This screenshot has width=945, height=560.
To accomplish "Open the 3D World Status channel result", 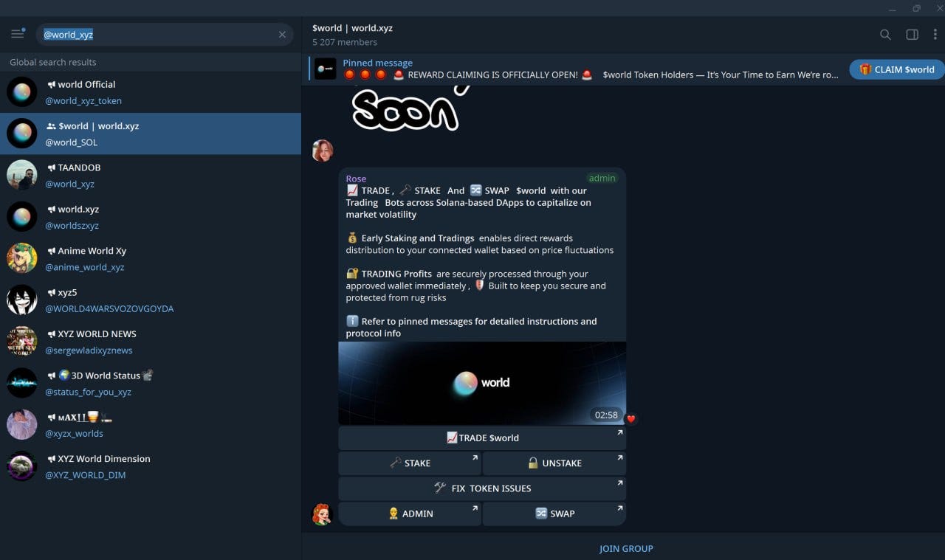I will click(151, 383).
